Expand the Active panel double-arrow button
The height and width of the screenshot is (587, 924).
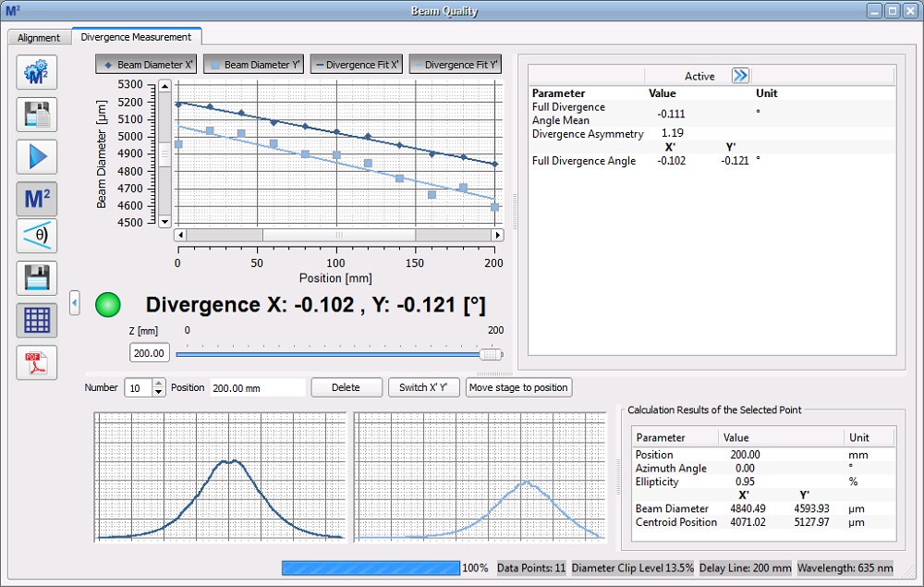[740, 76]
